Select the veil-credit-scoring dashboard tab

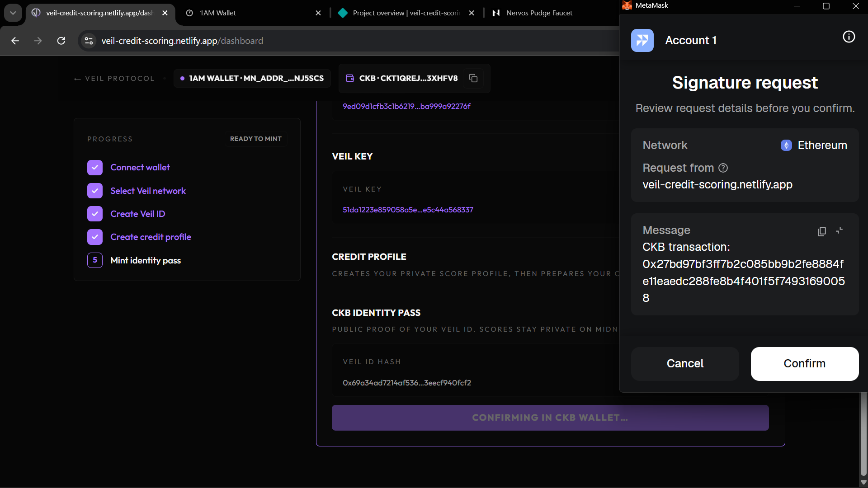point(100,13)
